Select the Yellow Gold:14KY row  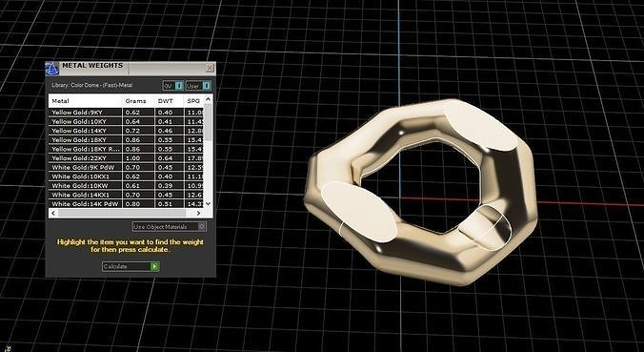[x=126, y=131]
